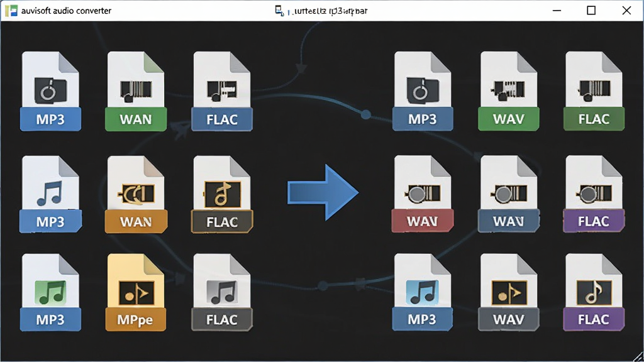Close the audio converter window
The image size is (644, 362).
click(x=626, y=10)
